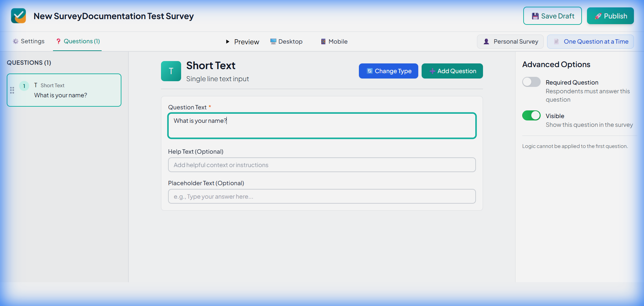
Task: Click the Add Question button
Action: pyautogui.click(x=452, y=71)
